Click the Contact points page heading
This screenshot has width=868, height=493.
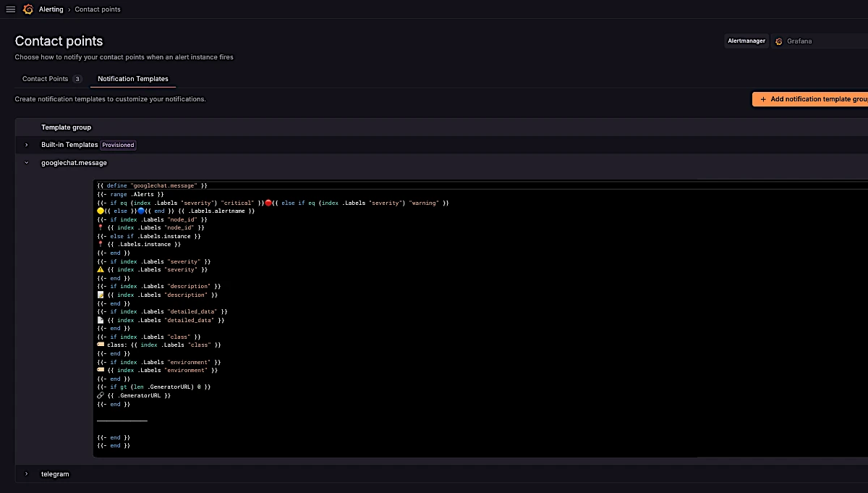tap(59, 41)
